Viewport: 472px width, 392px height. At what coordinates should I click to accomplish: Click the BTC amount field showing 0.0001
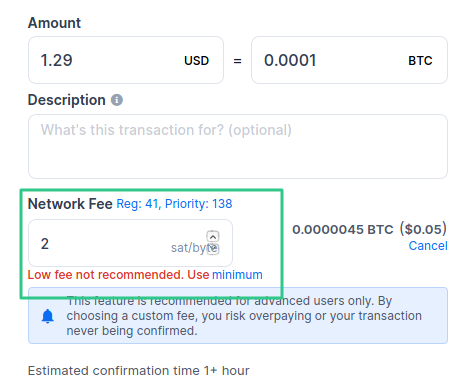tap(349, 60)
